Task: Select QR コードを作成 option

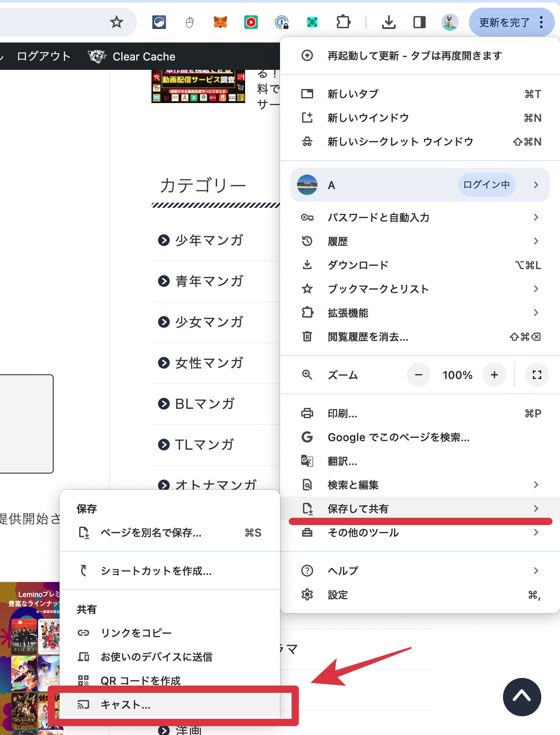Action: (140, 680)
